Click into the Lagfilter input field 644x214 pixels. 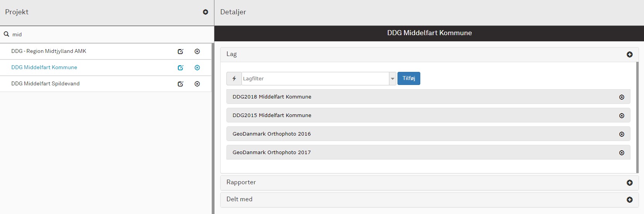tap(314, 78)
